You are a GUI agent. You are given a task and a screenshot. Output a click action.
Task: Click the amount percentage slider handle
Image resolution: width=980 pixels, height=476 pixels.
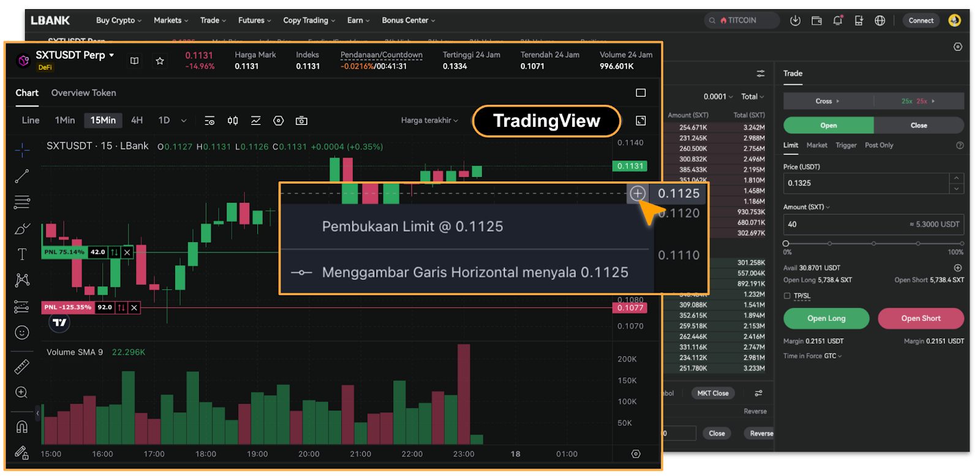point(786,244)
